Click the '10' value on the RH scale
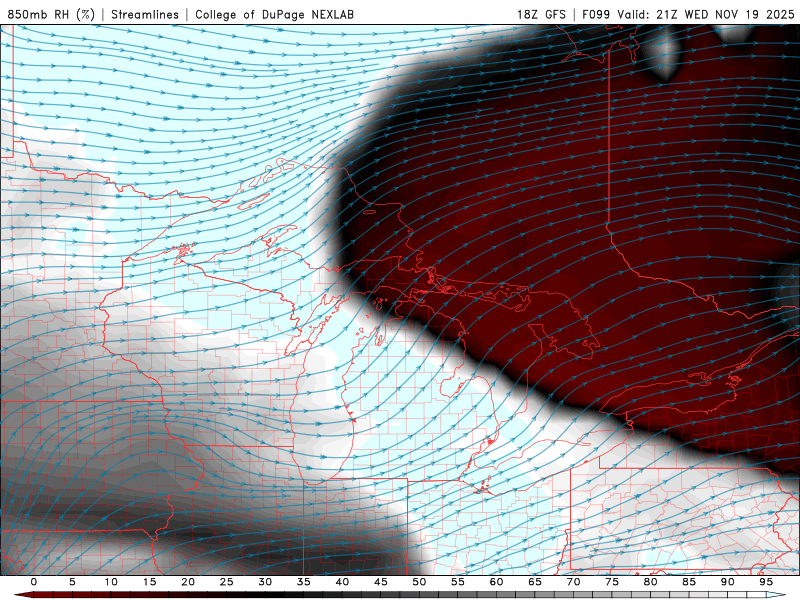800x600 pixels. point(111,582)
